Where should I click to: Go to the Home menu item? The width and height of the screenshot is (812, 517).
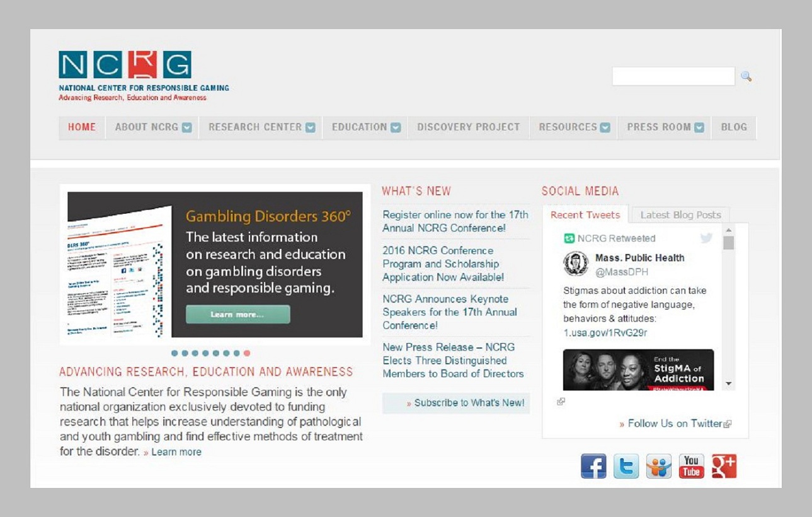(x=82, y=127)
